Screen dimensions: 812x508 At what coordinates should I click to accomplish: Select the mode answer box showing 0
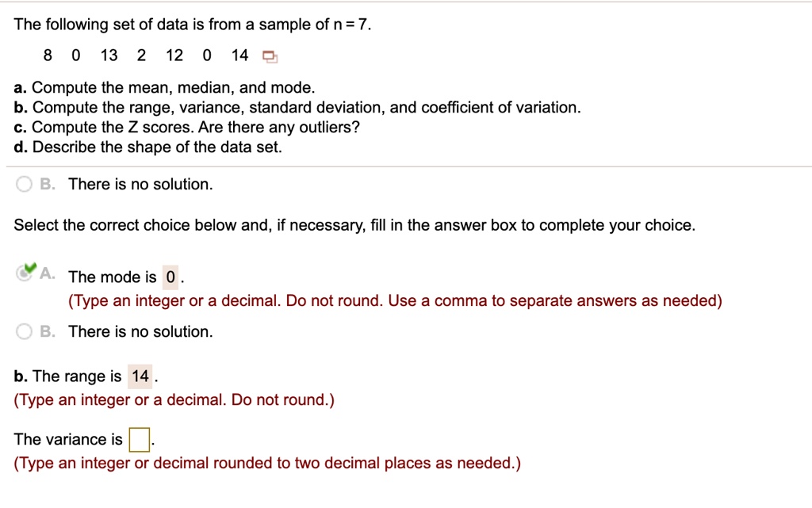pyautogui.click(x=170, y=277)
